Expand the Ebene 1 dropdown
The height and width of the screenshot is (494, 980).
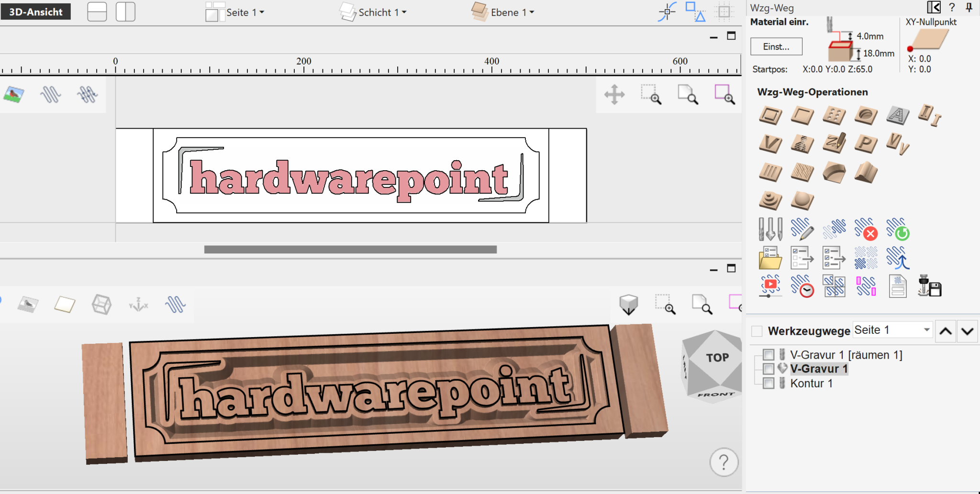pyautogui.click(x=511, y=12)
